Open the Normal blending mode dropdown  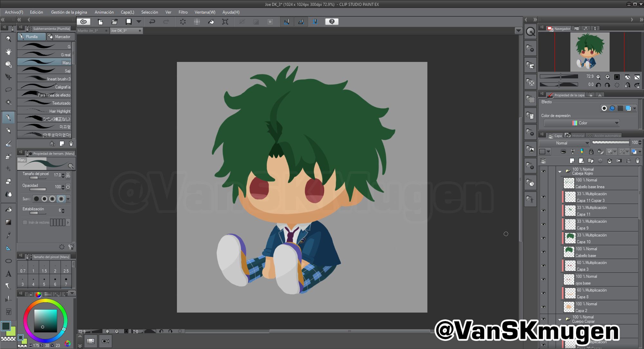[564, 143]
